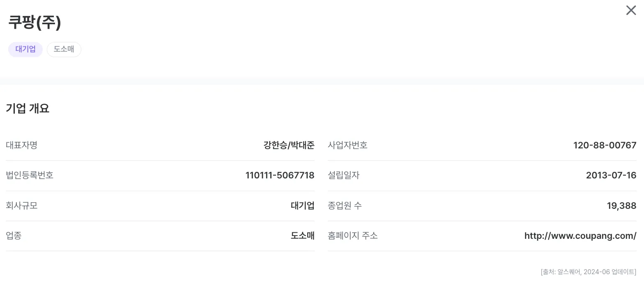
Task: Click the 대기업 value in 회사규모 row
Action: pyautogui.click(x=302, y=206)
